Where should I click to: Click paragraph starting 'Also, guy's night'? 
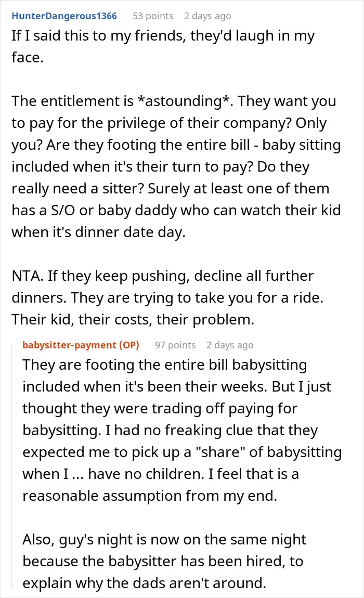click(164, 562)
